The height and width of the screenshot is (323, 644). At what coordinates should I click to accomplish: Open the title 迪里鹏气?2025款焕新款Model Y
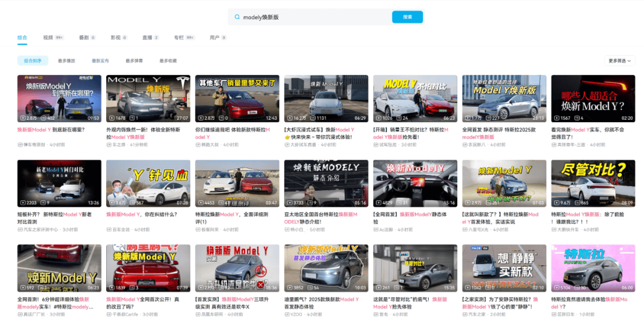321,303
